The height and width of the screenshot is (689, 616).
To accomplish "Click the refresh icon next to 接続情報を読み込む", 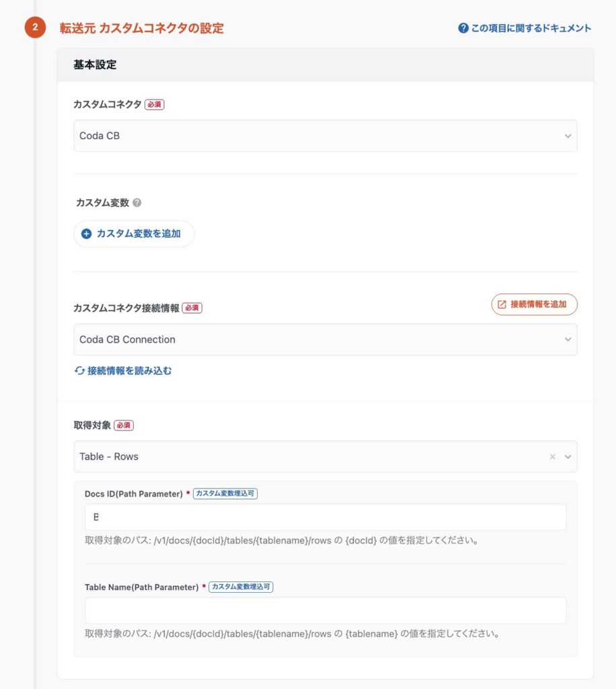I will [x=79, y=371].
